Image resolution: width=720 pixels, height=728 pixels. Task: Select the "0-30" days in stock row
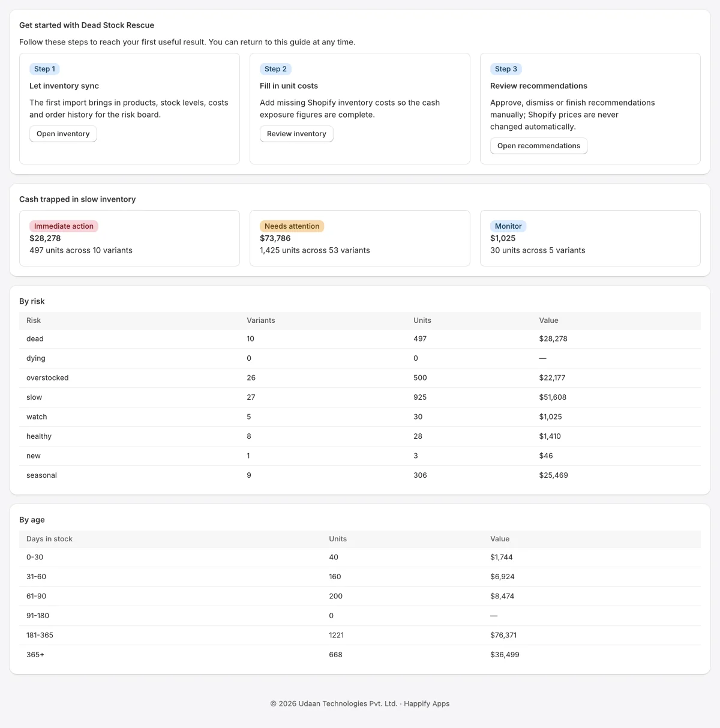coord(360,558)
